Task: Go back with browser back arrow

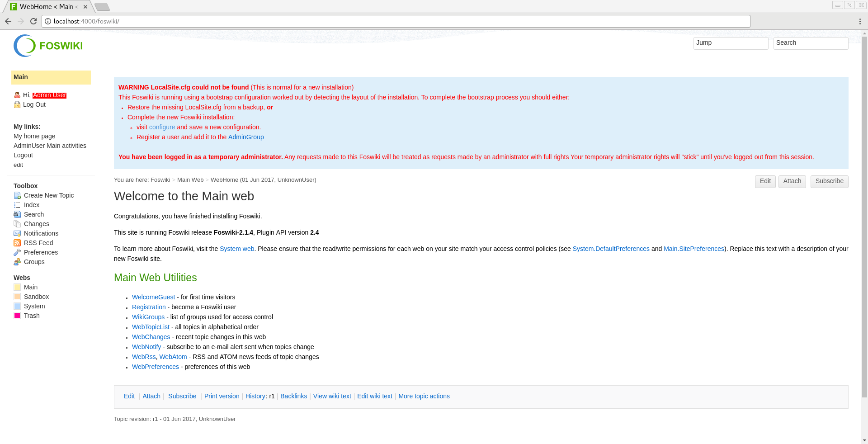Action: point(8,21)
